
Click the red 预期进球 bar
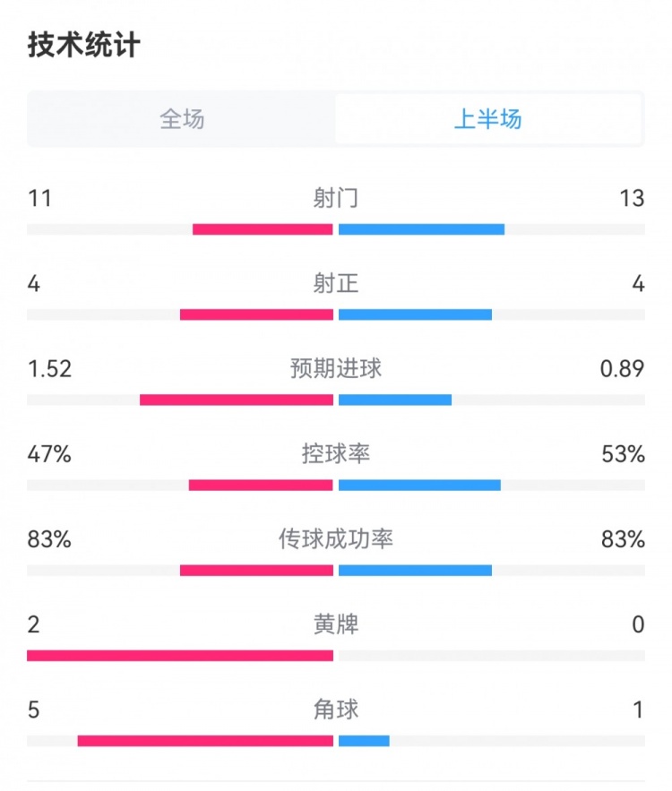[237, 400]
